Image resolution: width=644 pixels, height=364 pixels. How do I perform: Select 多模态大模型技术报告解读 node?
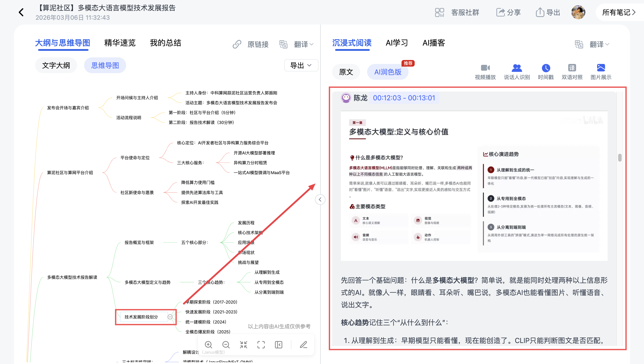72,277
